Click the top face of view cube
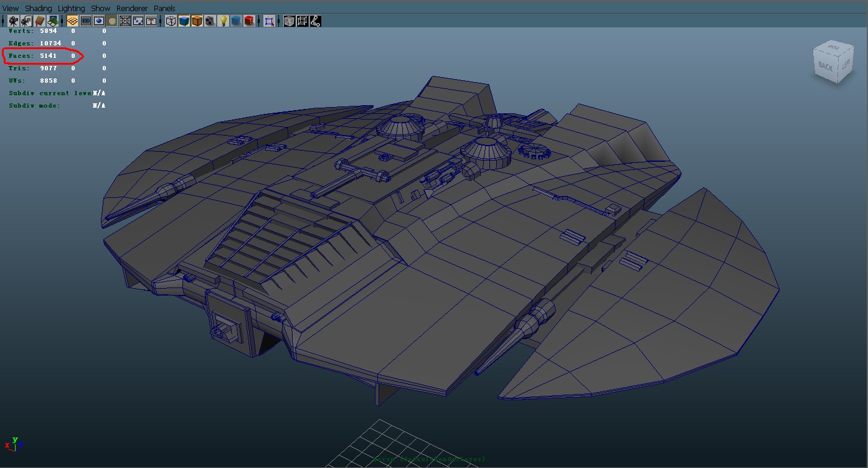The height and width of the screenshot is (468, 868). tap(833, 47)
